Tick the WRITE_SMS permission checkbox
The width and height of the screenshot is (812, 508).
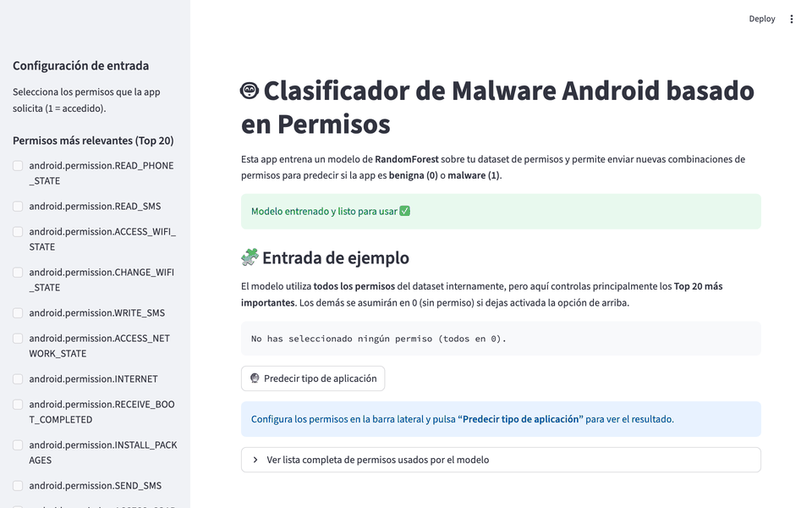click(18, 313)
